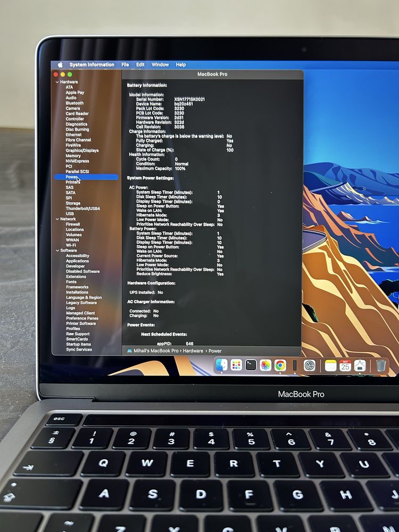Select USB in the sidebar

pyautogui.click(x=70, y=213)
